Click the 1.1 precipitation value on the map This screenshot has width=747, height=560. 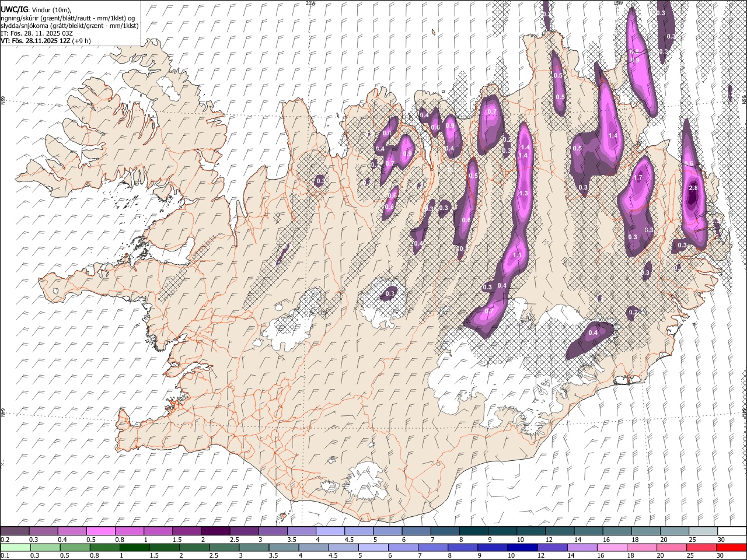(517, 256)
